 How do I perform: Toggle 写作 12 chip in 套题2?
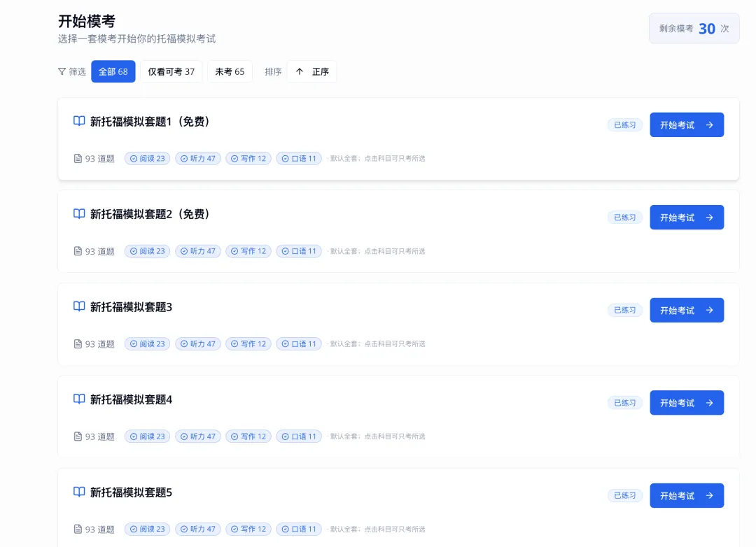[x=248, y=251]
